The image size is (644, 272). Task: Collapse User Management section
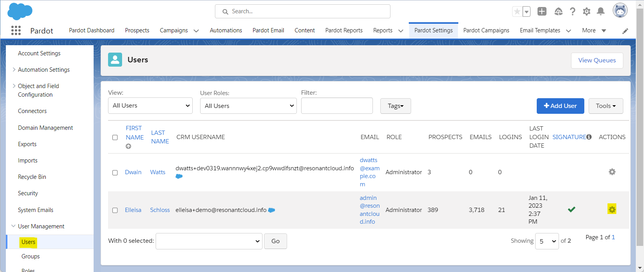[14, 226]
